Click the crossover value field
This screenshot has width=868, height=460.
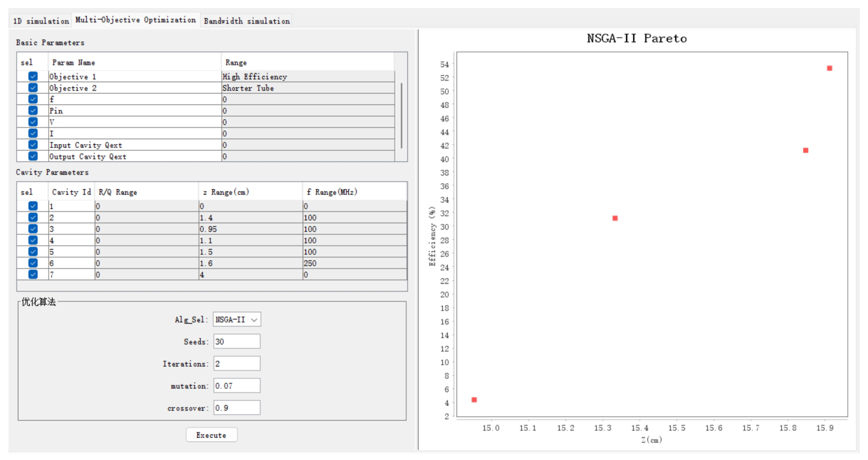(x=236, y=408)
